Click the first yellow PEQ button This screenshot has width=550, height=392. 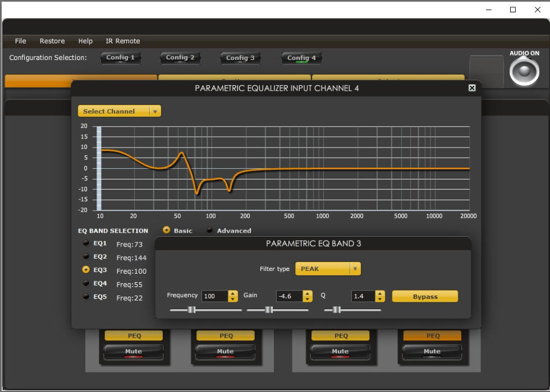coord(134,335)
